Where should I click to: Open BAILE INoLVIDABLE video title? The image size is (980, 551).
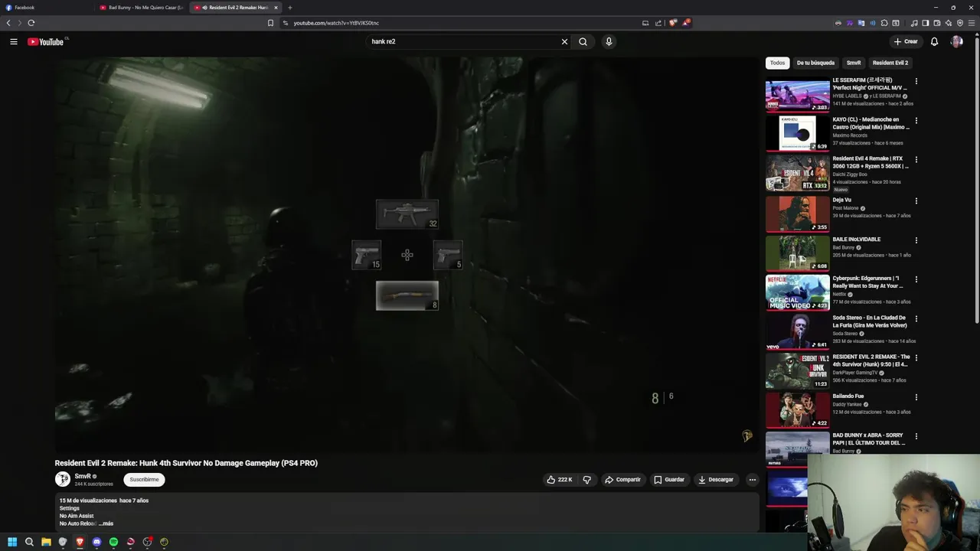click(857, 240)
